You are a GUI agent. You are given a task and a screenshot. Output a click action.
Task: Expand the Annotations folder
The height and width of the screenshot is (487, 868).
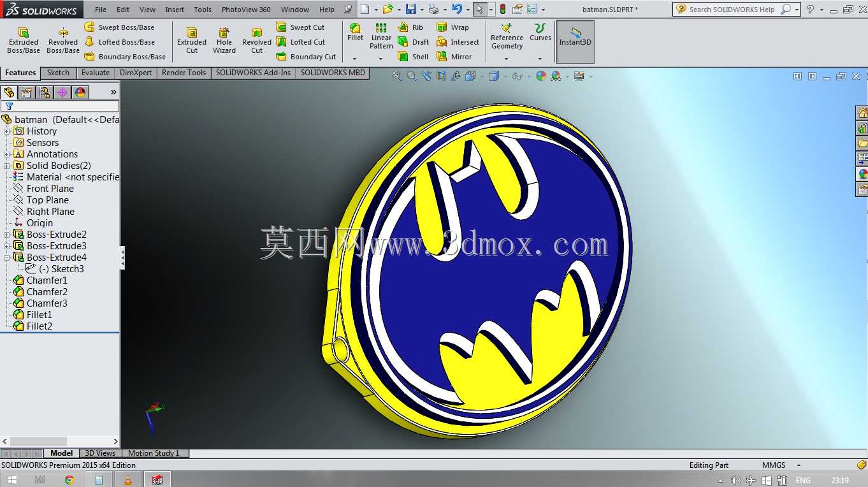tap(7, 154)
